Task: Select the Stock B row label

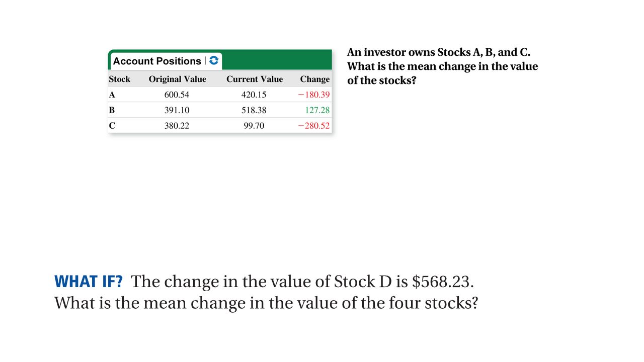Action: click(112, 110)
